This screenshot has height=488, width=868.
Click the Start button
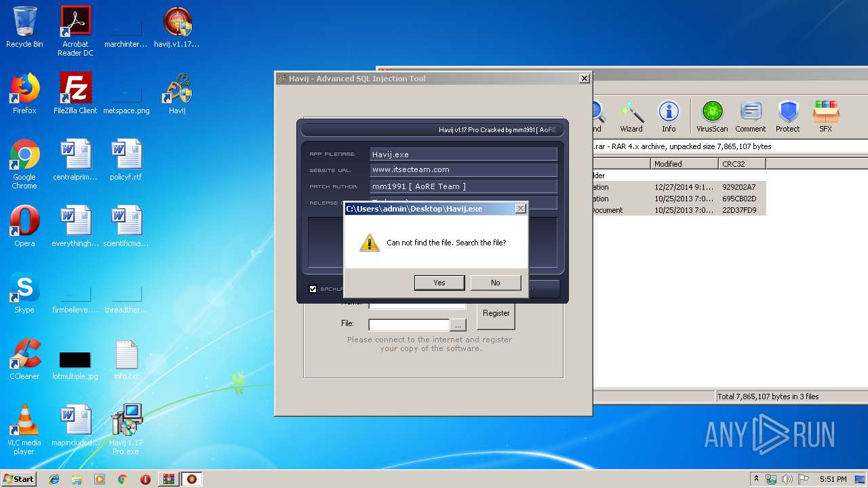[18, 479]
